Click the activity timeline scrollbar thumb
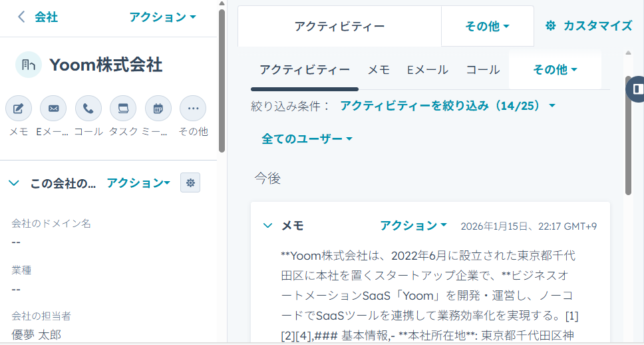This screenshot has height=345, width=644. click(629, 135)
